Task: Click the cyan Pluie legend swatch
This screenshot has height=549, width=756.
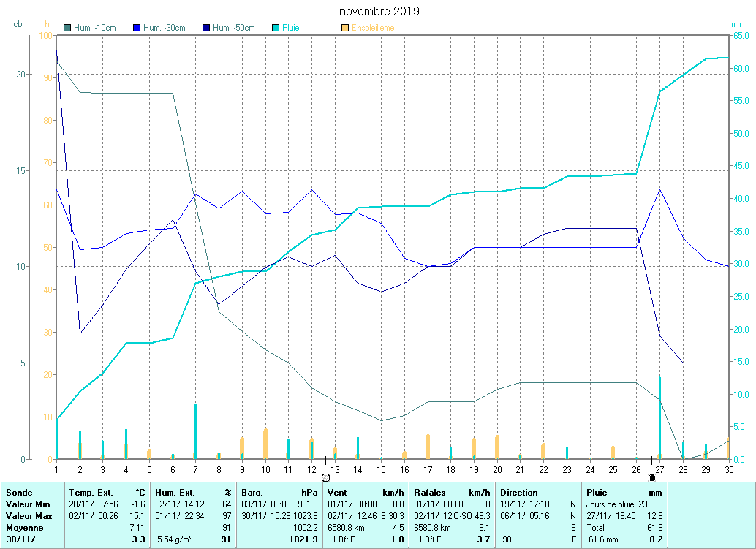Action: pyautogui.click(x=276, y=28)
